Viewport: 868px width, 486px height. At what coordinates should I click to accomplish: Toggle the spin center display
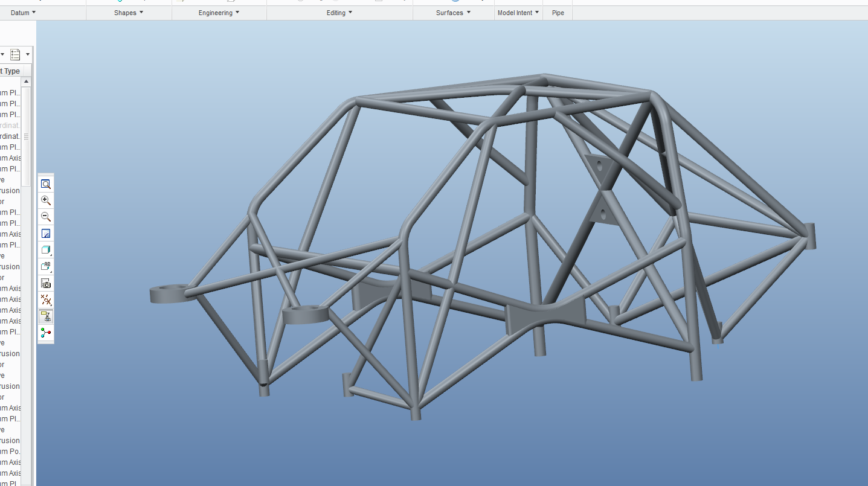click(46, 333)
